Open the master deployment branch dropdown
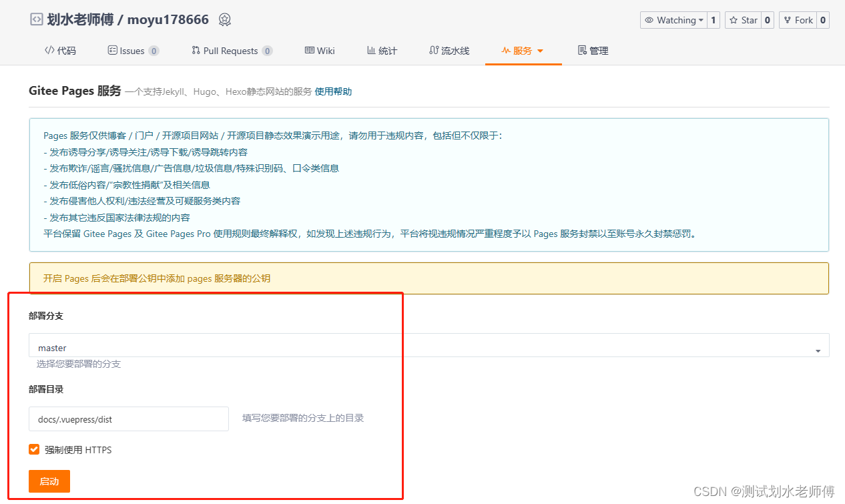Viewport: 845px width, 504px height. click(817, 349)
